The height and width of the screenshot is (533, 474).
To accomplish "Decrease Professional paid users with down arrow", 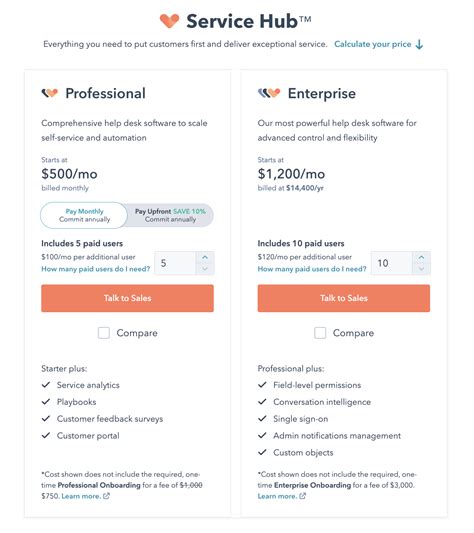I will pos(205,269).
